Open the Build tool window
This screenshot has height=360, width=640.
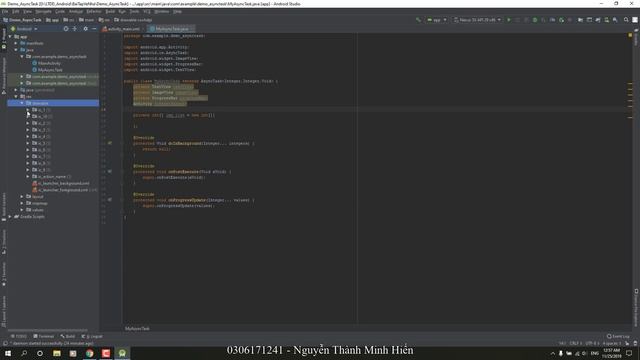[x=68, y=336]
